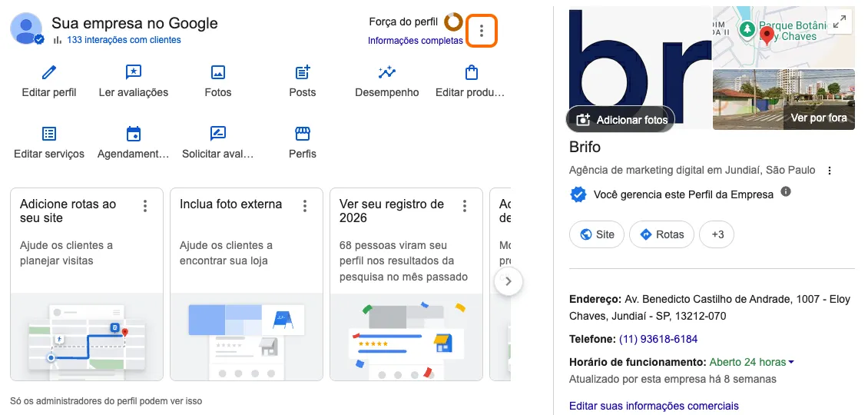Click the Rotas directions button
This screenshot has width=868, height=415.
tap(661, 234)
